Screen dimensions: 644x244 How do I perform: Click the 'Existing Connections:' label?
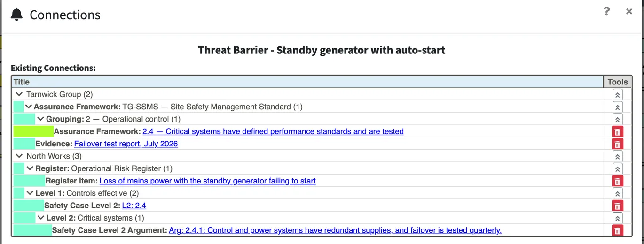pos(53,68)
